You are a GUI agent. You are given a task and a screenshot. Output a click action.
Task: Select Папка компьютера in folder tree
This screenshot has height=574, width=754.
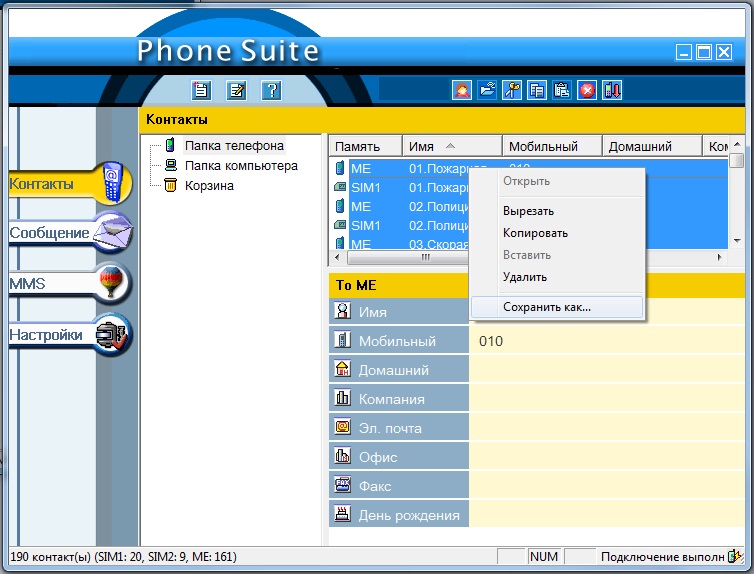point(240,165)
